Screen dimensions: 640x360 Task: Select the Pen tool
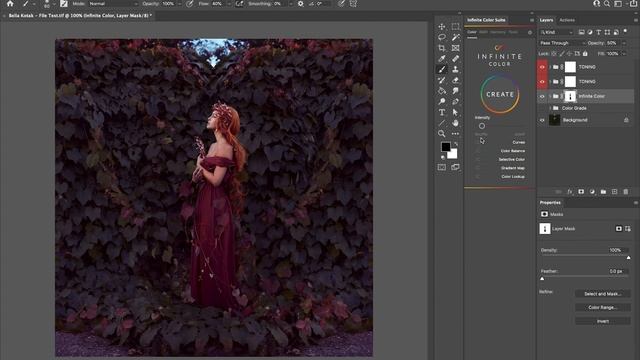pos(456,101)
